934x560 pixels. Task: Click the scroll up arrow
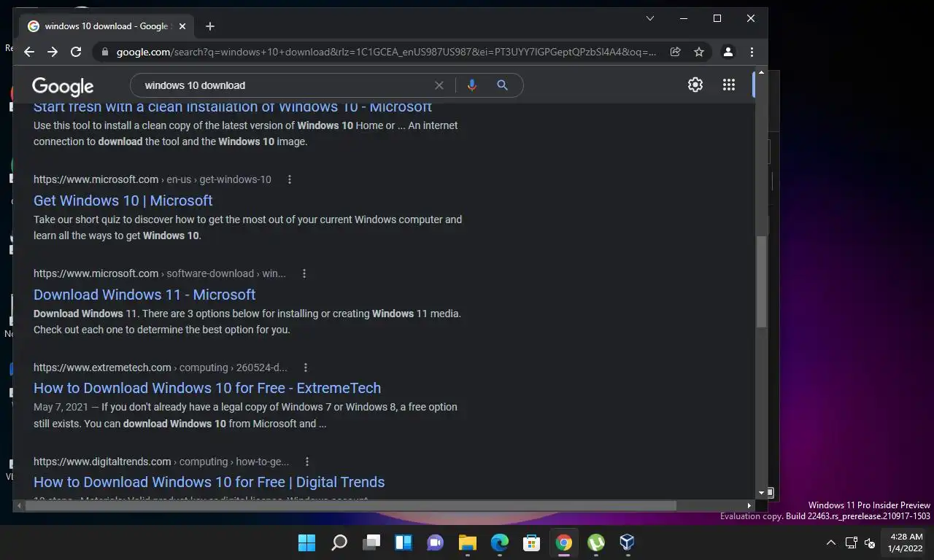pos(761,71)
